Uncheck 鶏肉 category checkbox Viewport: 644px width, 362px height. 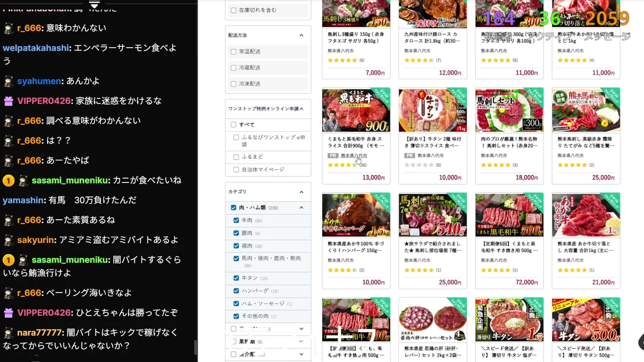tap(236, 246)
